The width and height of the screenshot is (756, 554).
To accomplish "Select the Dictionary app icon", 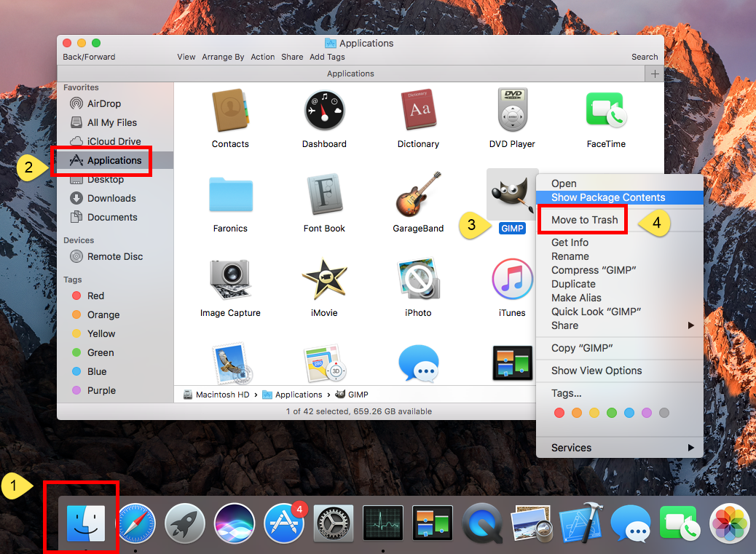I will pyautogui.click(x=418, y=110).
